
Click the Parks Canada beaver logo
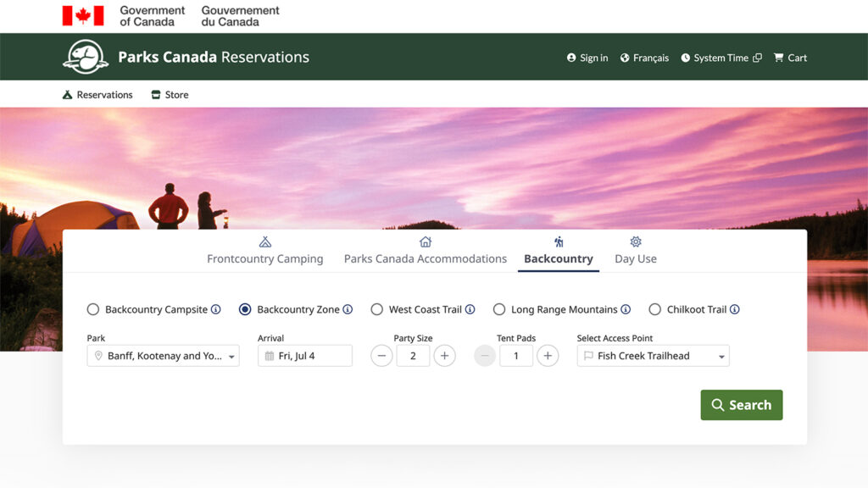(x=85, y=56)
